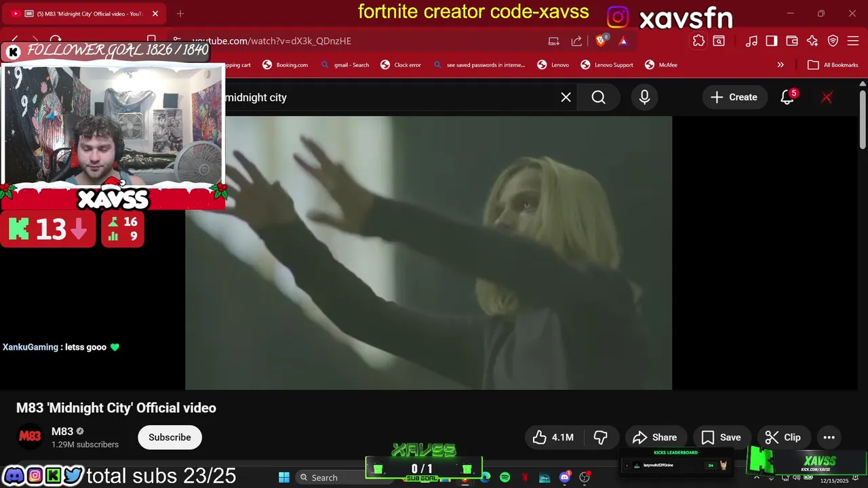Close the M83 Midnight City browser tab
Image resolution: width=868 pixels, height=488 pixels.
(155, 14)
